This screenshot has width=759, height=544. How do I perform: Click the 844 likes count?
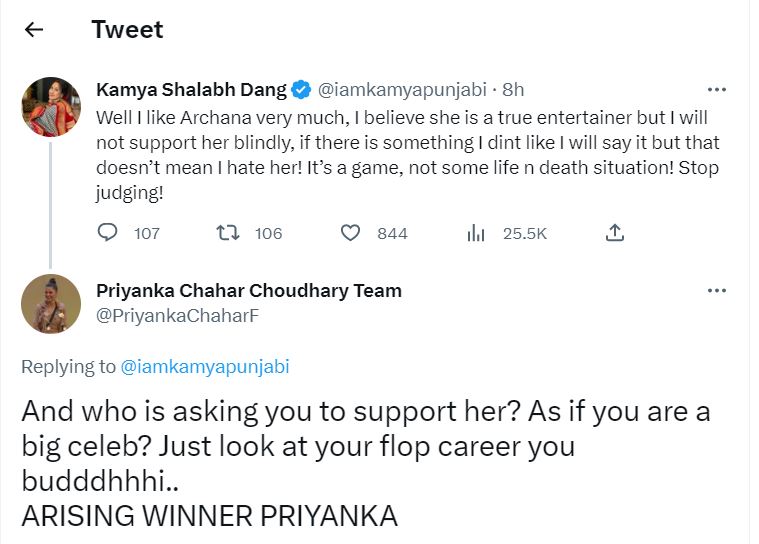point(392,233)
